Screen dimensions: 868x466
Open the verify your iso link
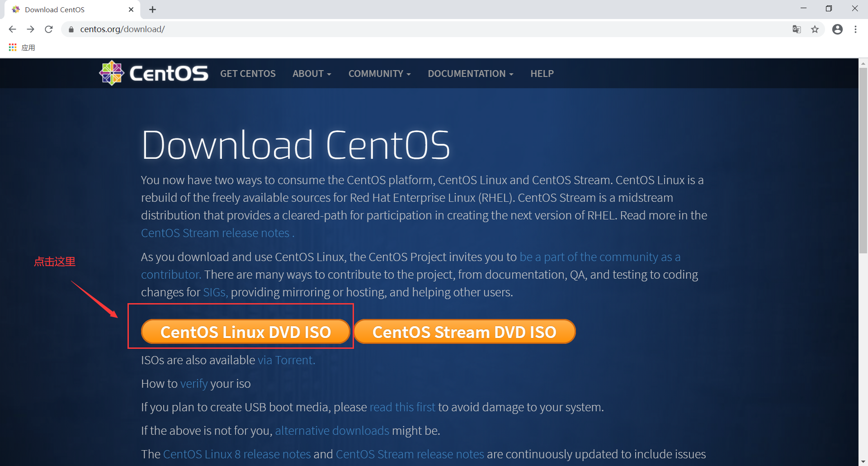click(x=194, y=384)
